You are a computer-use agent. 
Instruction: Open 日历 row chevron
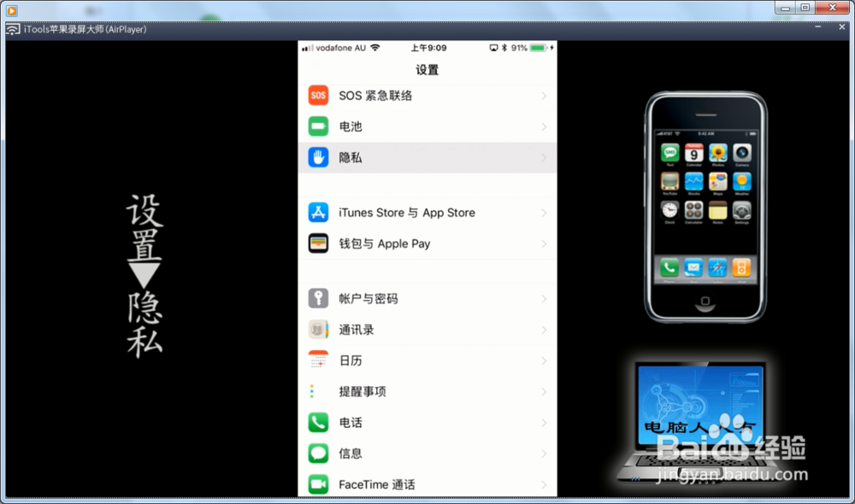click(x=544, y=360)
